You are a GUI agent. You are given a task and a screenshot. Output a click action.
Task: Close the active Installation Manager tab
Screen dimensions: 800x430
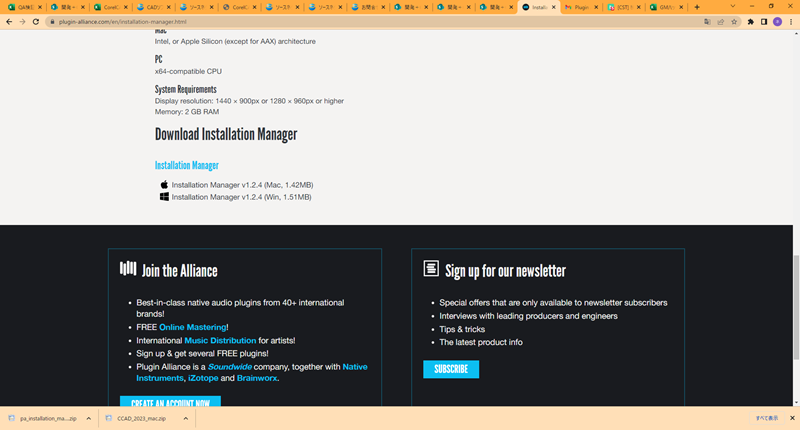click(x=554, y=7)
